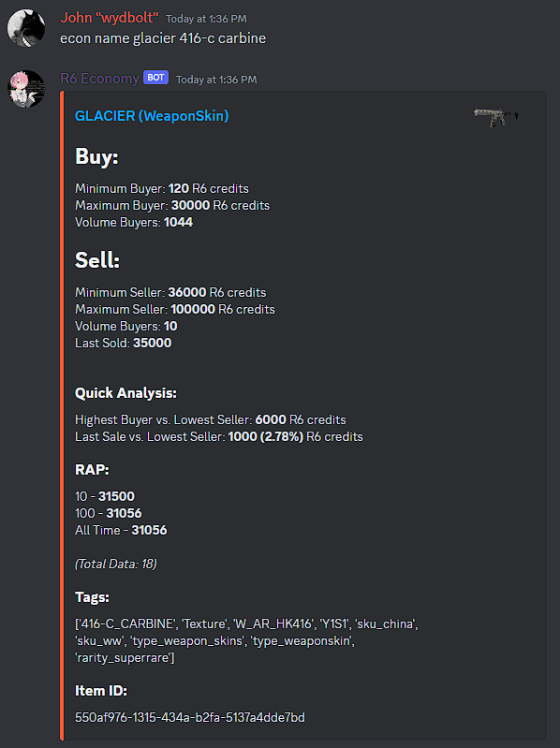Click the Item ID value 550af976
This screenshot has height=748, width=560.
190,717
